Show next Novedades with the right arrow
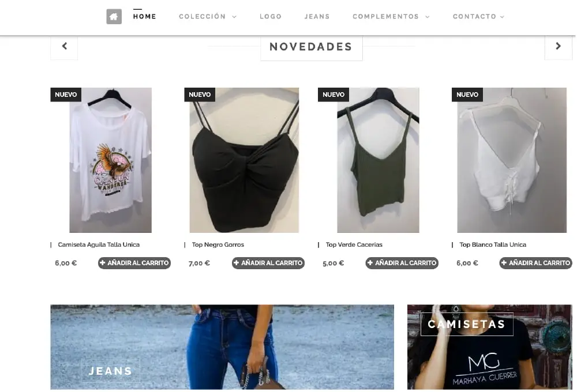 pyautogui.click(x=558, y=46)
